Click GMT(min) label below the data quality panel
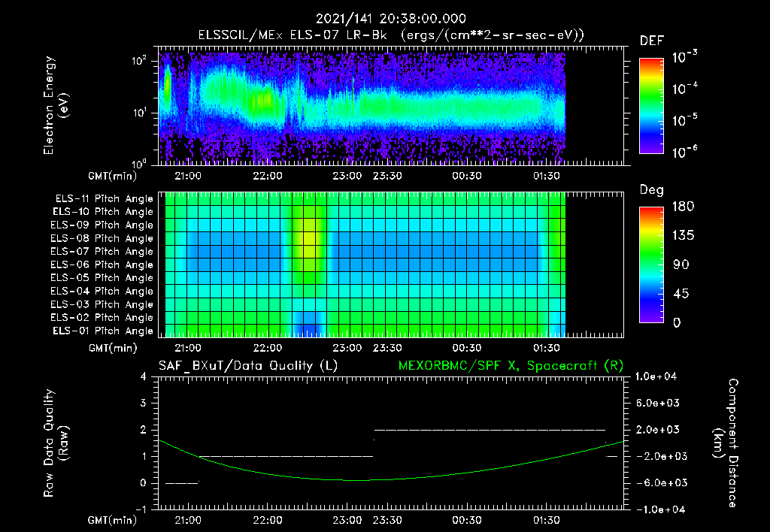770x532 pixels. click(x=113, y=520)
